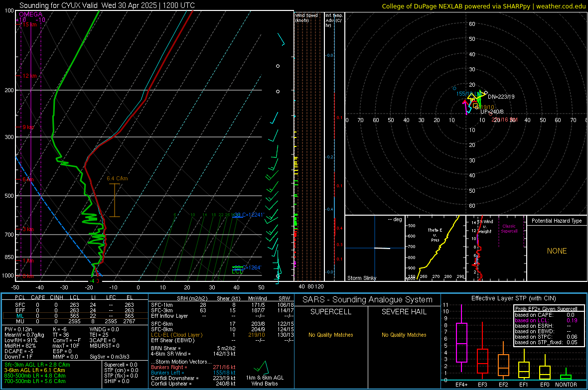Click the 'Sfc-3km AGL LR = 2.8 C/km' line
The image size is (588, 390).
[37, 365]
